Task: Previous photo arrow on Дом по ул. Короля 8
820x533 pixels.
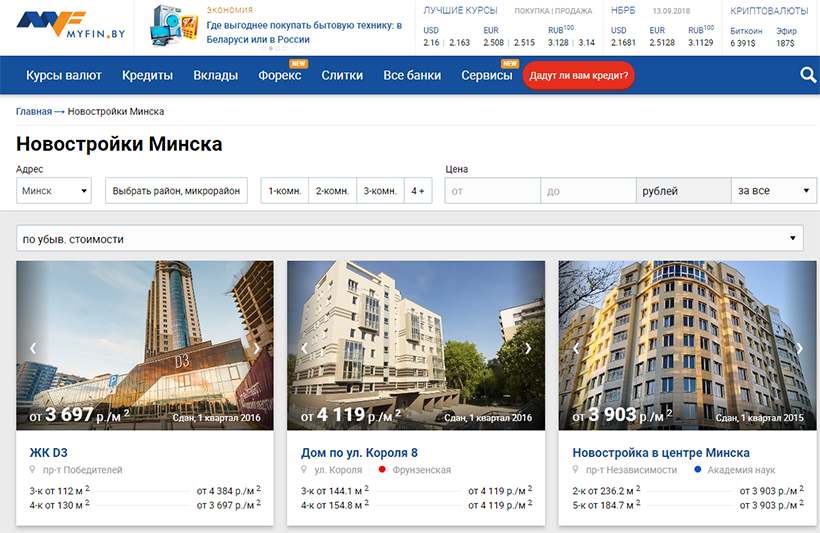Action: (x=304, y=349)
